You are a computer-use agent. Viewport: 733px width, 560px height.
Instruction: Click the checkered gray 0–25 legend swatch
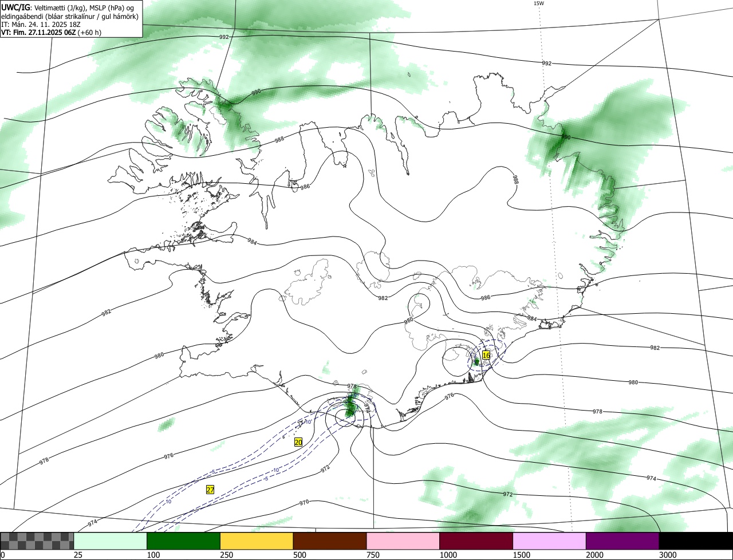[x=37, y=541]
